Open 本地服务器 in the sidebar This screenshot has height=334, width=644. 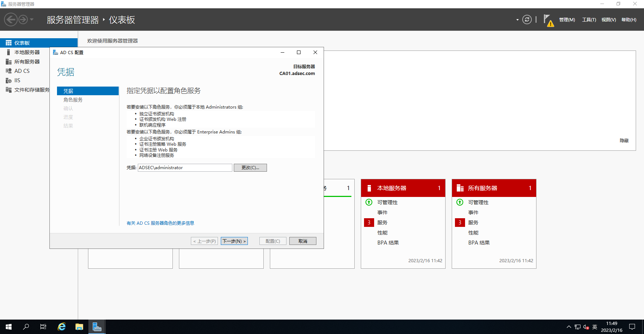(x=27, y=52)
